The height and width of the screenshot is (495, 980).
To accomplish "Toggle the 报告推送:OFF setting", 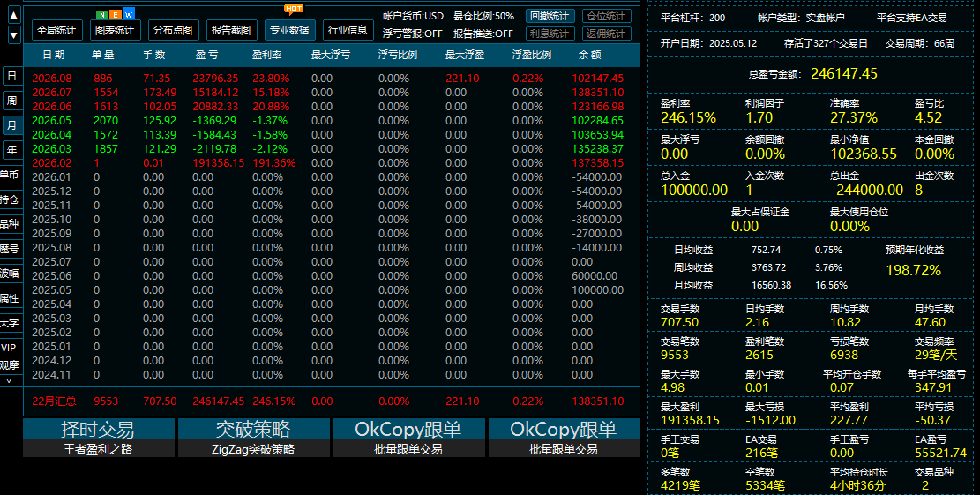I will tap(483, 34).
